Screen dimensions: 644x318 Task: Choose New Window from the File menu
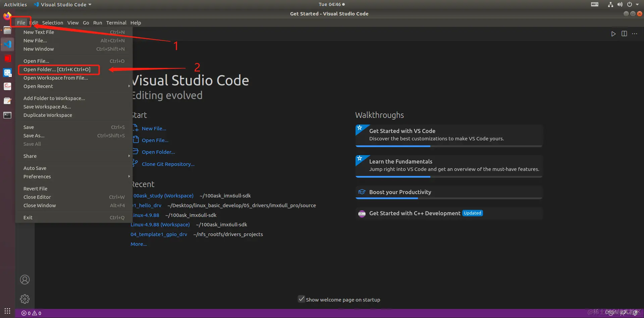pos(74,49)
